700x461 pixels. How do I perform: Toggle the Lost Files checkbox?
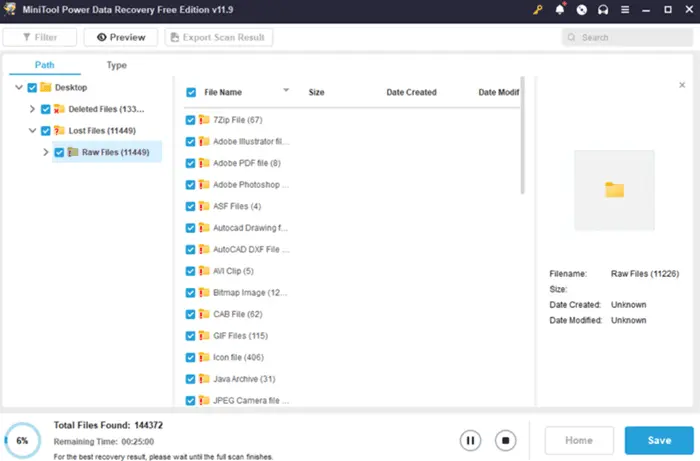pos(46,131)
